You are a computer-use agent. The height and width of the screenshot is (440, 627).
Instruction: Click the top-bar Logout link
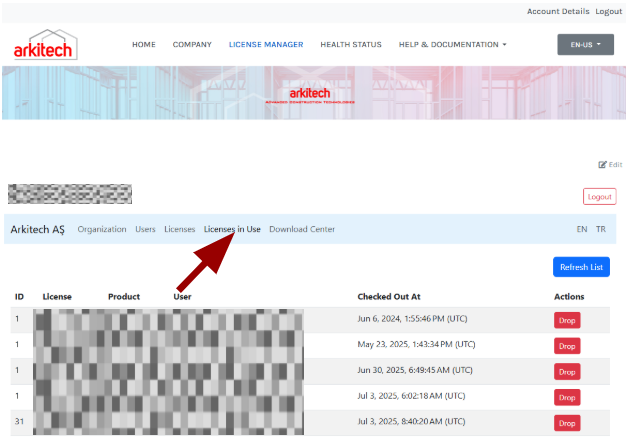609,11
